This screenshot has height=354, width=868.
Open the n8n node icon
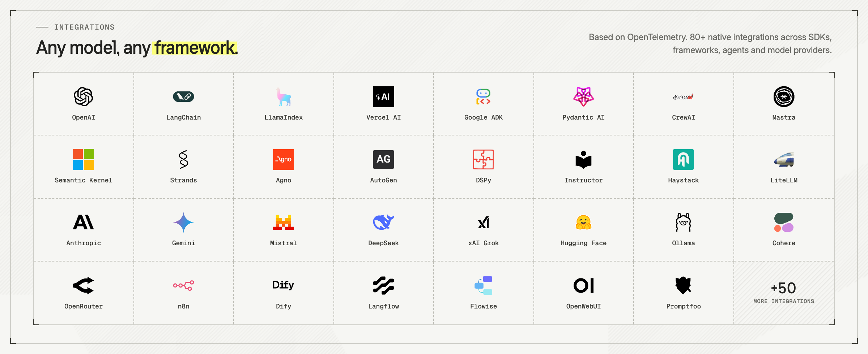coord(183,285)
